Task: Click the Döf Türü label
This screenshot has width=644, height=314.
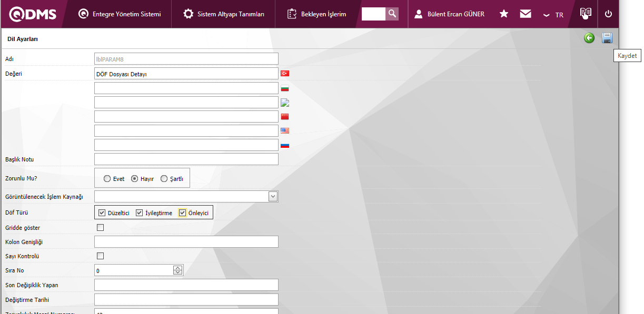Action: point(16,213)
